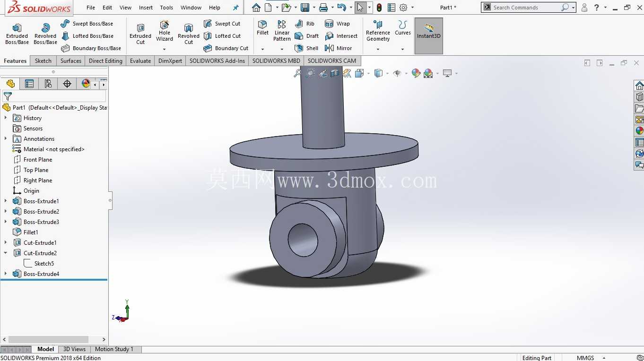This screenshot has height=361, width=644.
Task: Open Reference Geometry tools
Action: 378,31
